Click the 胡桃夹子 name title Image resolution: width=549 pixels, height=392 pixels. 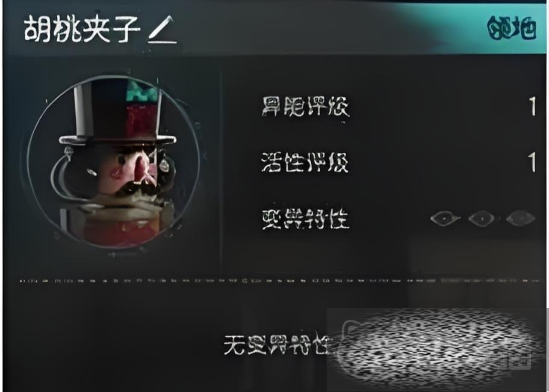82,29
